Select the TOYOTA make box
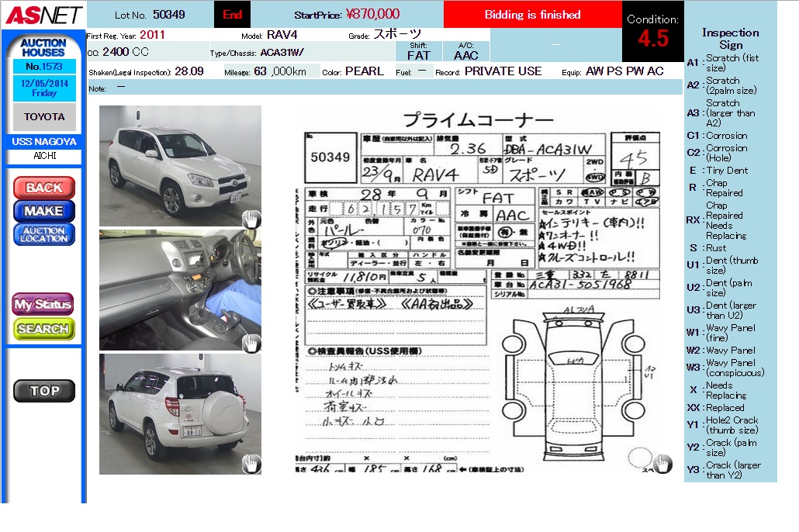The image size is (799, 532). [x=44, y=117]
